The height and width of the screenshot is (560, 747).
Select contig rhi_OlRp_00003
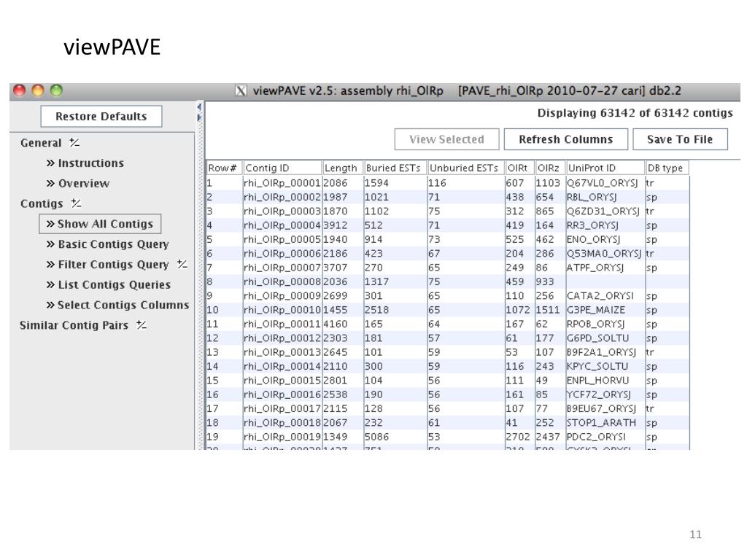(x=282, y=211)
